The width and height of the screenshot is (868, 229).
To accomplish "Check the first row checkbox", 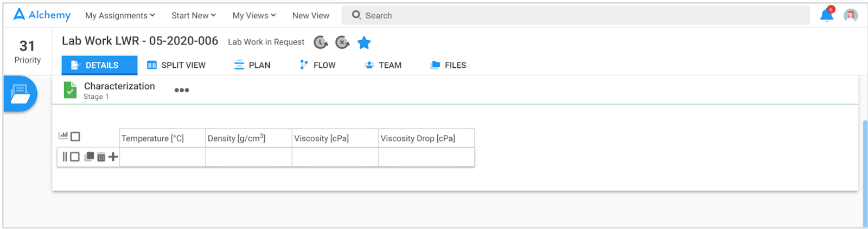I will (75, 157).
